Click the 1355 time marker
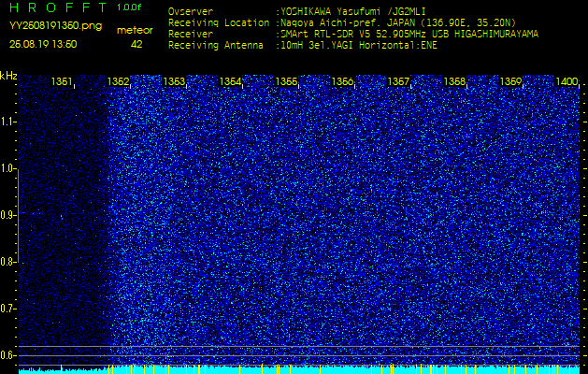Screen dimensions: 588x374 coord(286,81)
